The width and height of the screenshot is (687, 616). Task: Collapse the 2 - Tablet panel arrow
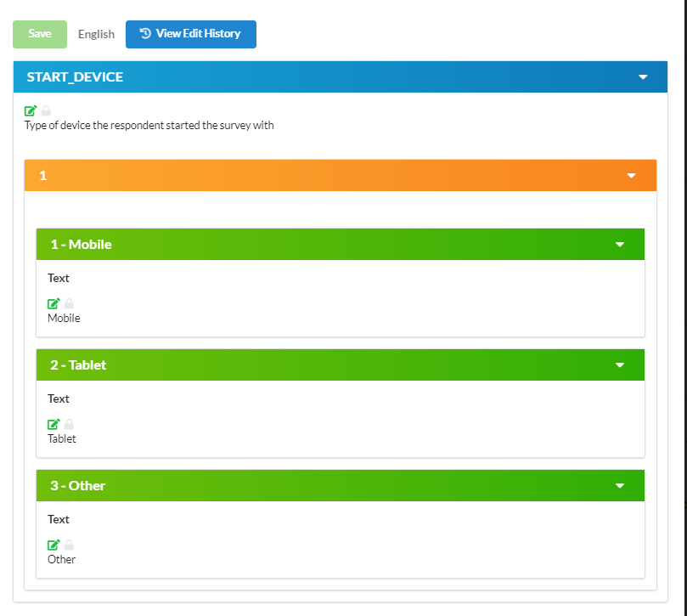pos(619,365)
